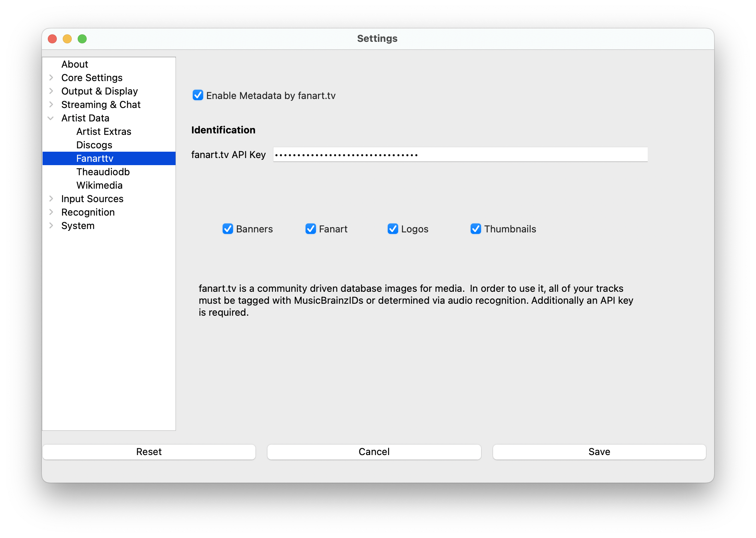The width and height of the screenshot is (756, 538).
Task: Expand the Recognition chevron
Action: click(51, 212)
